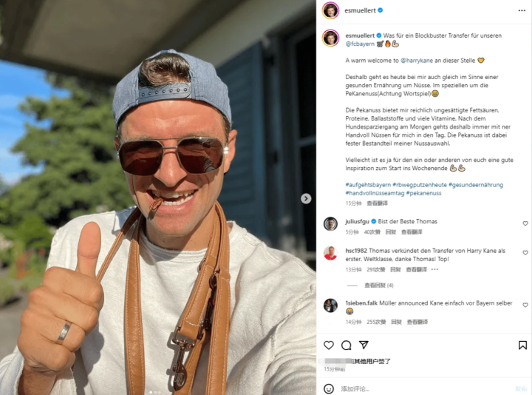Viewport: 532px width, 395px height.
Task: Like hsc1982's comment with the heart
Action: 525,253
